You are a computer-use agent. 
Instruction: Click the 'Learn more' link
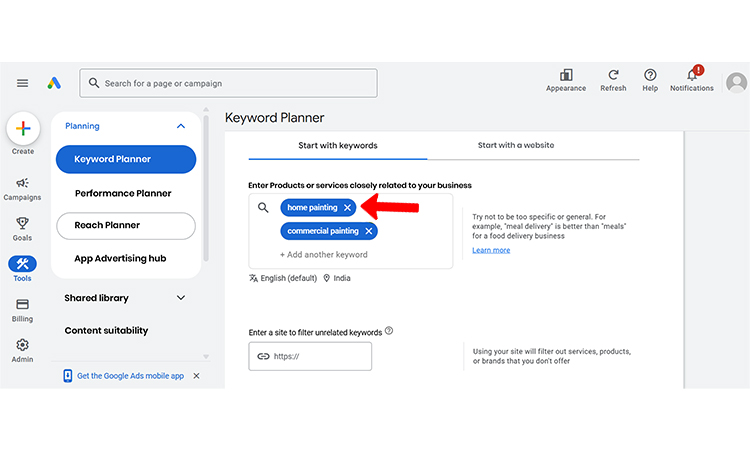point(491,250)
